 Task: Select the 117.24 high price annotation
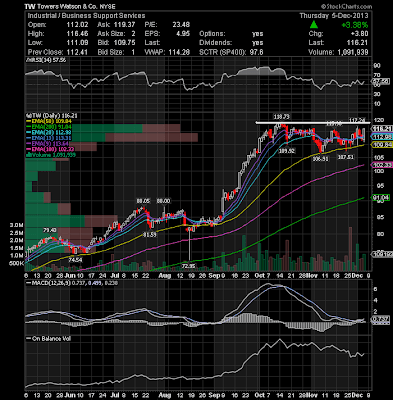tap(357, 120)
